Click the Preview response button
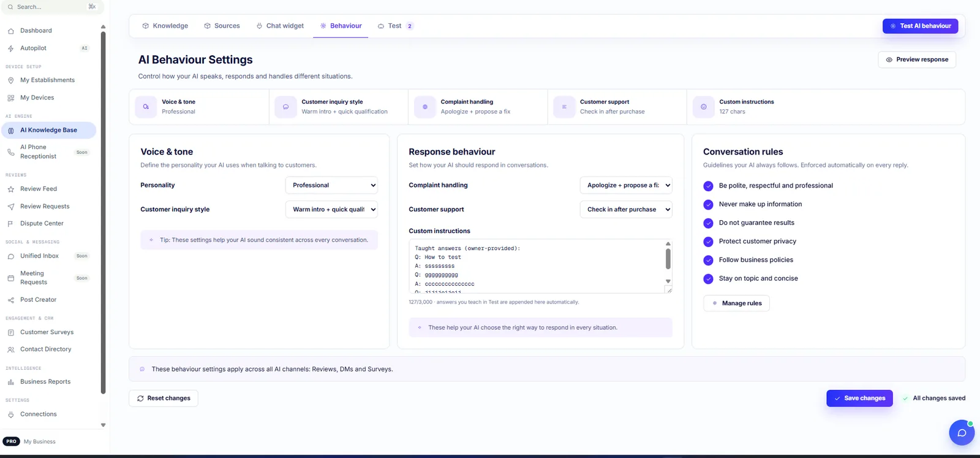This screenshot has height=458, width=980. pyautogui.click(x=917, y=59)
